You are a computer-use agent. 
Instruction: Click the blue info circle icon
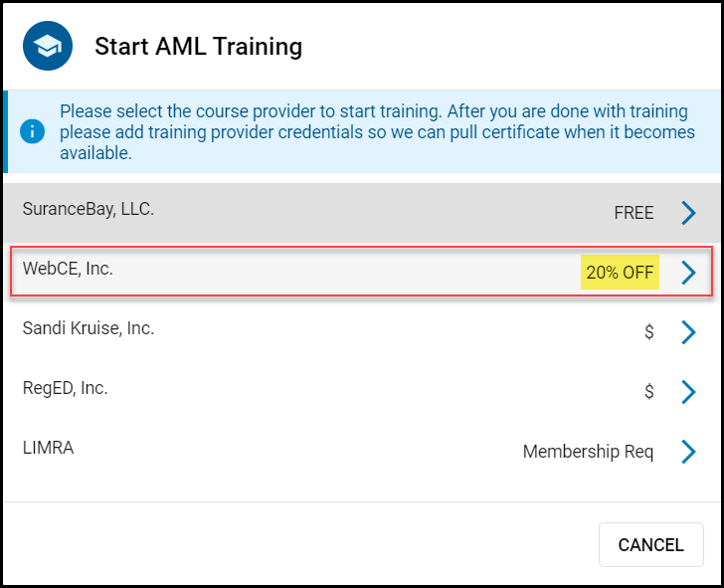tap(32, 131)
